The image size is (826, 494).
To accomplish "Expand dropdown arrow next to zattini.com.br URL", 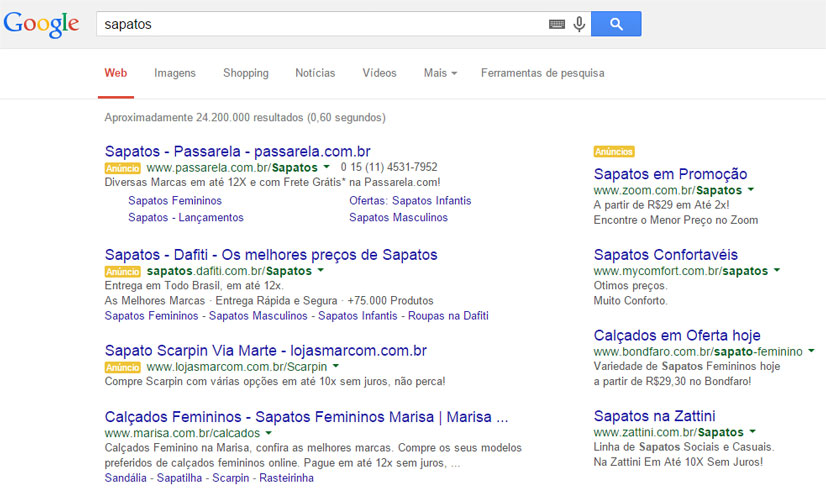I will (752, 431).
